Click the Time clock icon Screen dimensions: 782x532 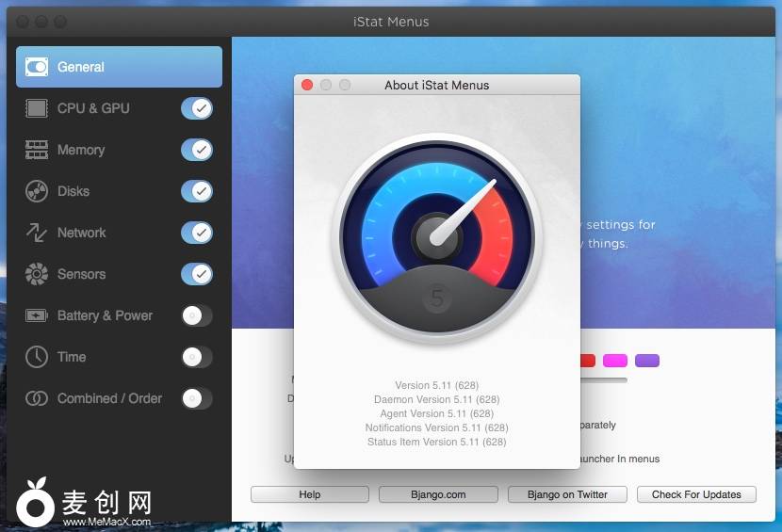click(x=37, y=357)
